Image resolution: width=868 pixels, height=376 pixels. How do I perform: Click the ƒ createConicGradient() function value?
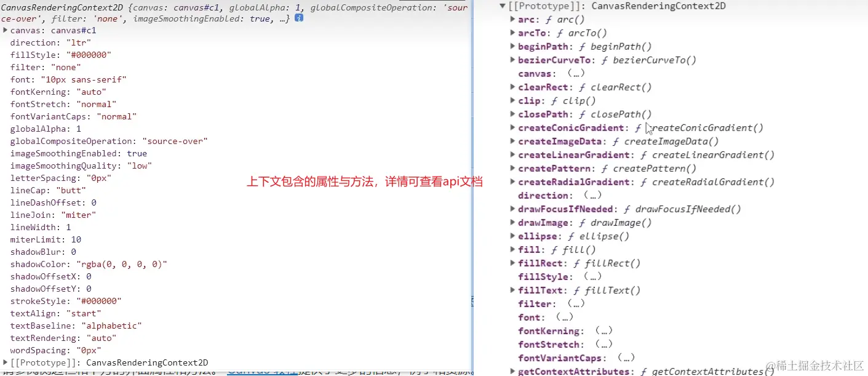click(699, 128)
